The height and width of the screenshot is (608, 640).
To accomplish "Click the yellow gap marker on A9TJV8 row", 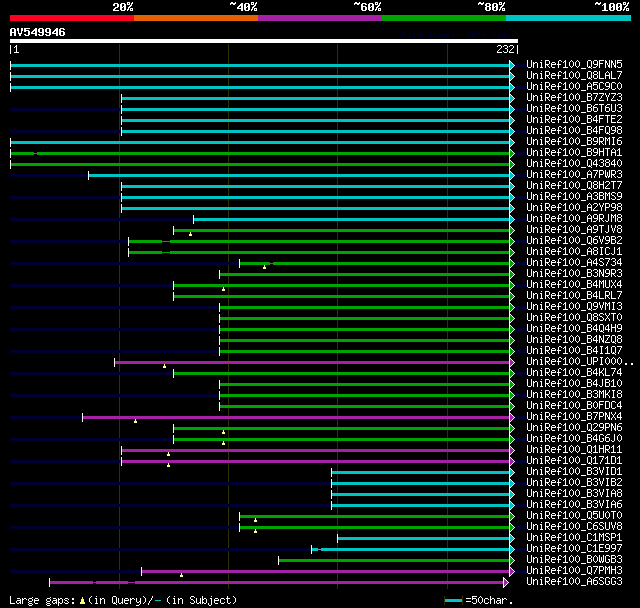I will click(x=190, y=234).
